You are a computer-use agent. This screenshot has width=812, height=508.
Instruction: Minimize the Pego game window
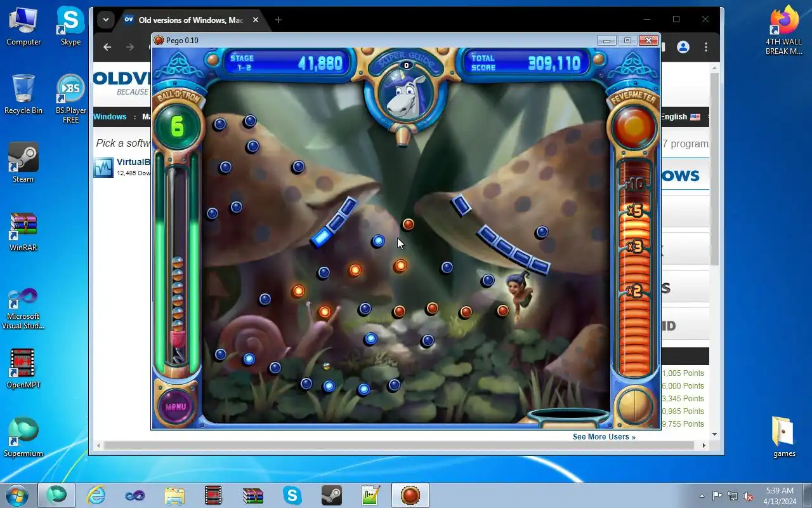[606, 41]
